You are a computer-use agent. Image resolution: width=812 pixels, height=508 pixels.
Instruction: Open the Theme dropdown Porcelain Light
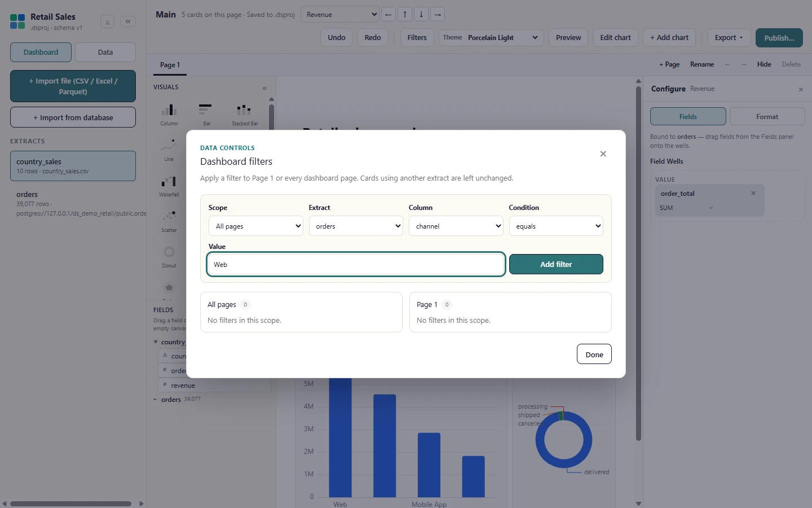pyautogui.click(x=491, y=38)
